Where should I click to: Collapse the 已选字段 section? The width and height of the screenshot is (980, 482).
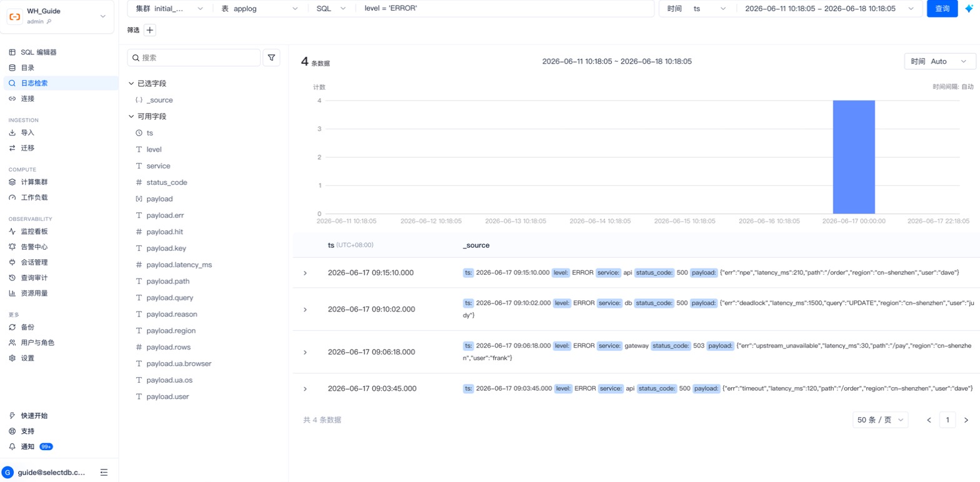(147, 84)
